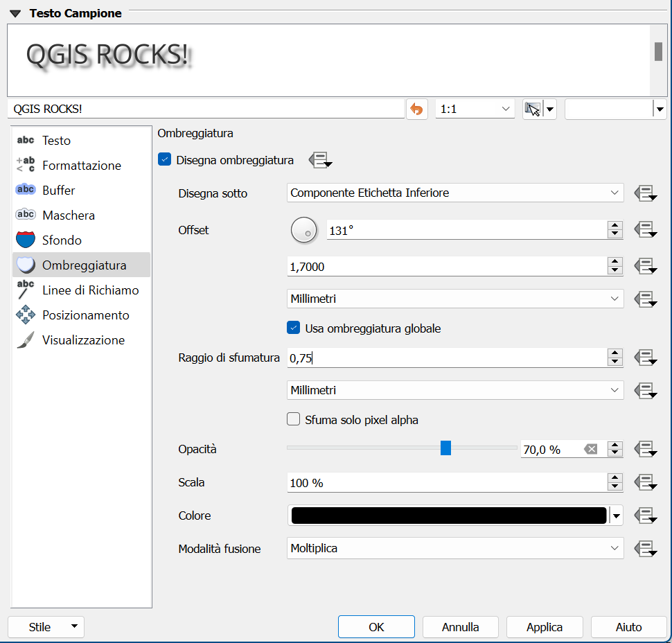Viewport: 672px width, 643px height.
Task: Toggle Disegna ombreggiatura checkbox
Action: pos(165,159)
